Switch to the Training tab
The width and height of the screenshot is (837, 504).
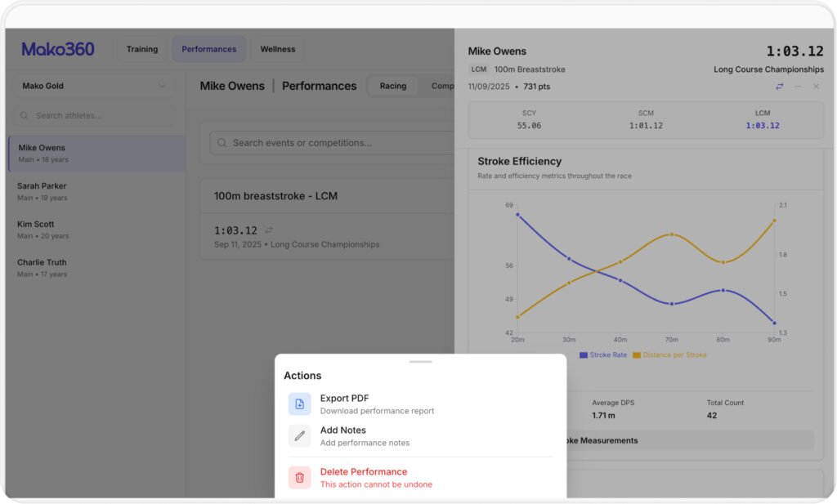[x=142, y=49]
